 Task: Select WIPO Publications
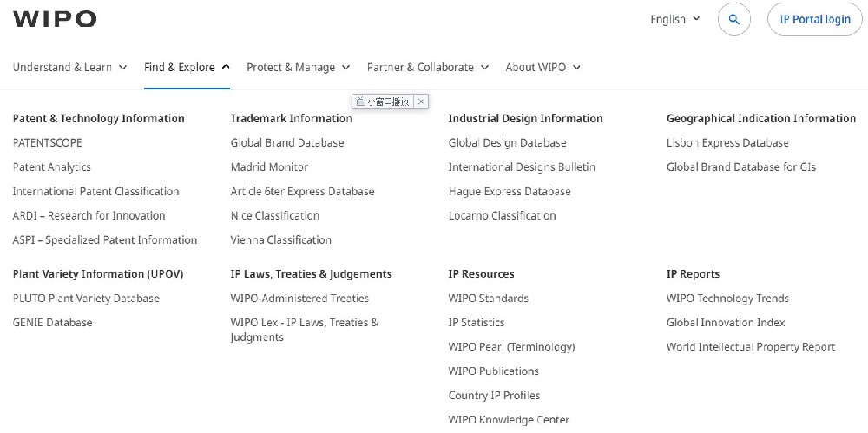493,371
